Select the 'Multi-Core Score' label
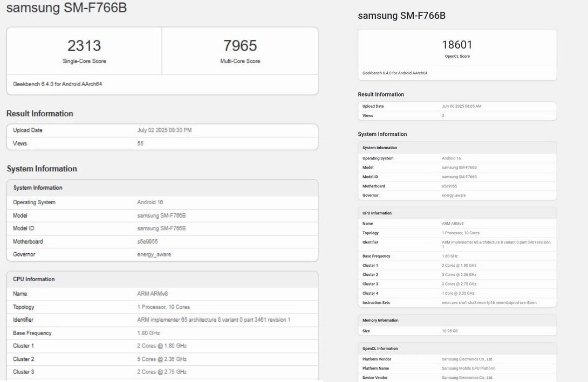 240,61
